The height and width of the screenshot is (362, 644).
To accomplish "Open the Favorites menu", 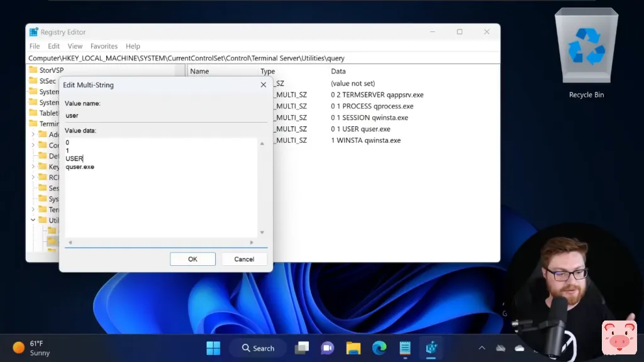I will (x=104, y=46).
